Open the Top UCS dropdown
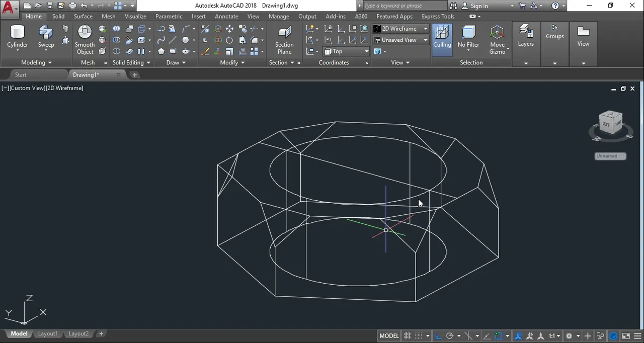Viewport: 644px width, 343px height. coord(346,51)
